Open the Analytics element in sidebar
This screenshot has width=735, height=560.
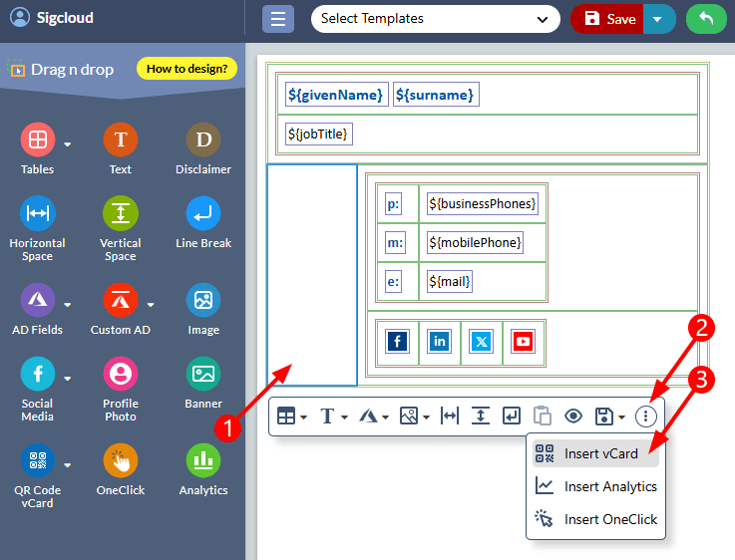(x=203, y=461)
